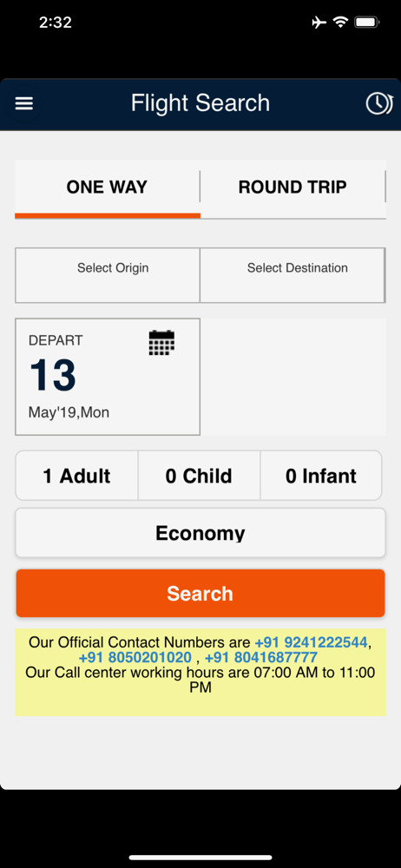
Task: Open the Select Destination field
Action: 293,275
